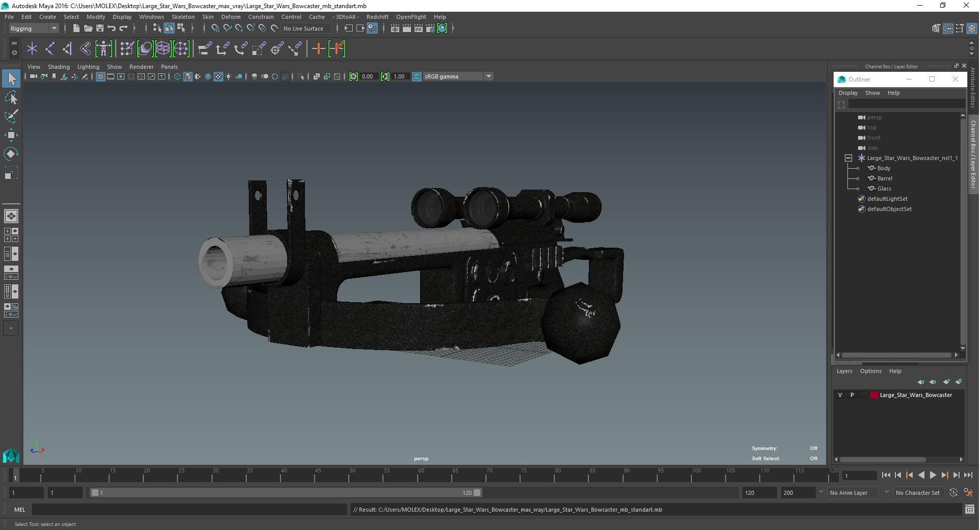The image size is (980, 530).
Task: Click the red color swatch of the Large_Star_Wars_Bowcaster layer
Action: 874,395
